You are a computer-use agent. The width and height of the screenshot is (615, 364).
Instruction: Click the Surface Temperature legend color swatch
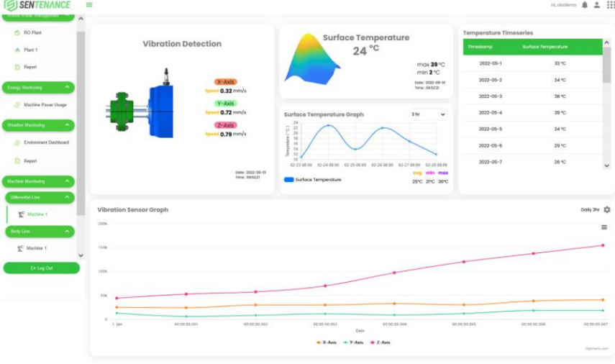tap(288, 180)
